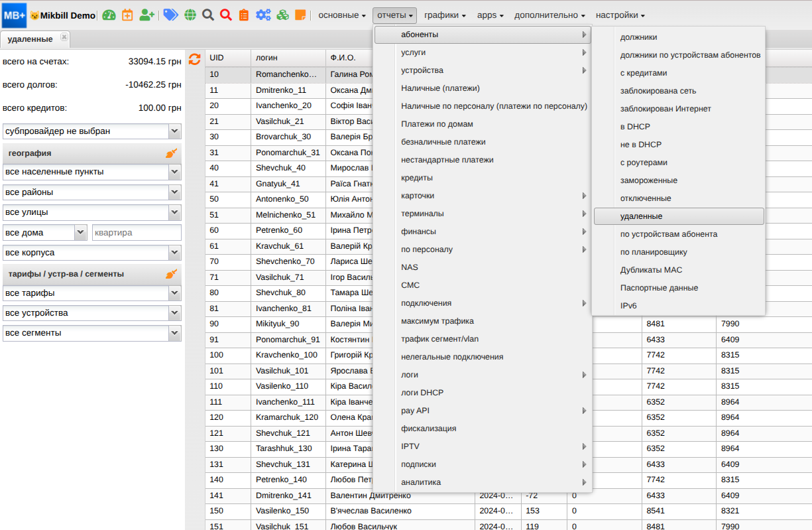812x530 pixels.
Task: Clear tariffs/devices/segments filter broom icon
Action: click(171, 274)
